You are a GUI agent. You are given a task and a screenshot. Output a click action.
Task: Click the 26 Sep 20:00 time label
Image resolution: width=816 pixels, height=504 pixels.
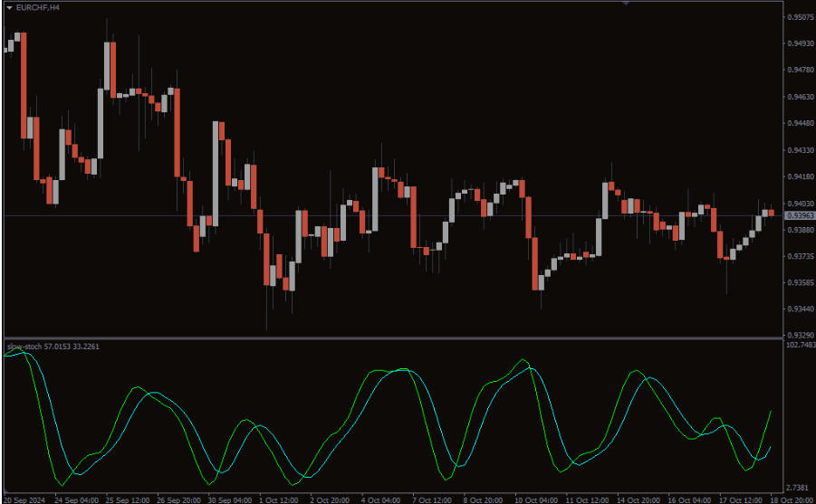178,499
